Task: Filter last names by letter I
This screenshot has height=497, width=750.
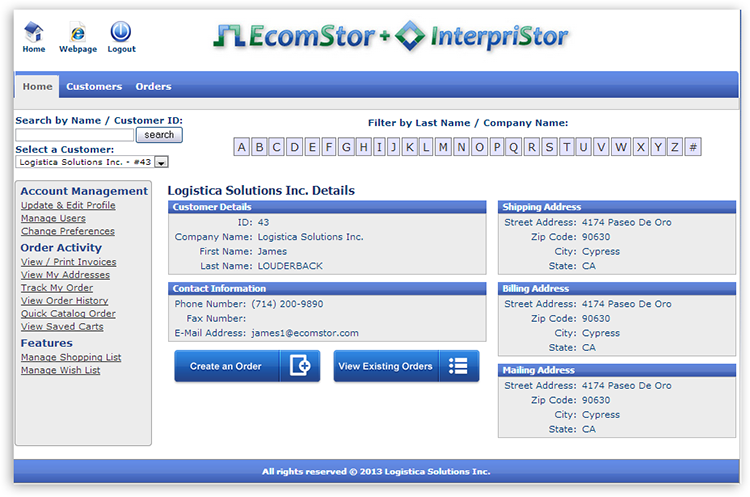Action: click(379, 147)
